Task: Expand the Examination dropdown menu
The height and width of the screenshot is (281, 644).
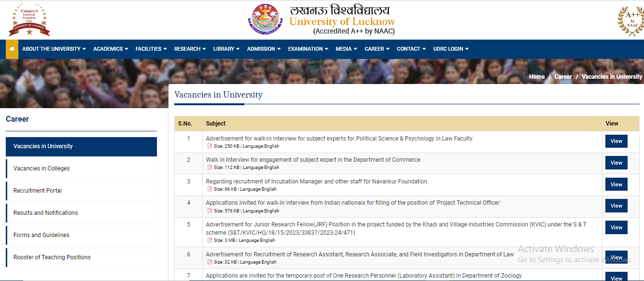Action: tap(308, 49)
